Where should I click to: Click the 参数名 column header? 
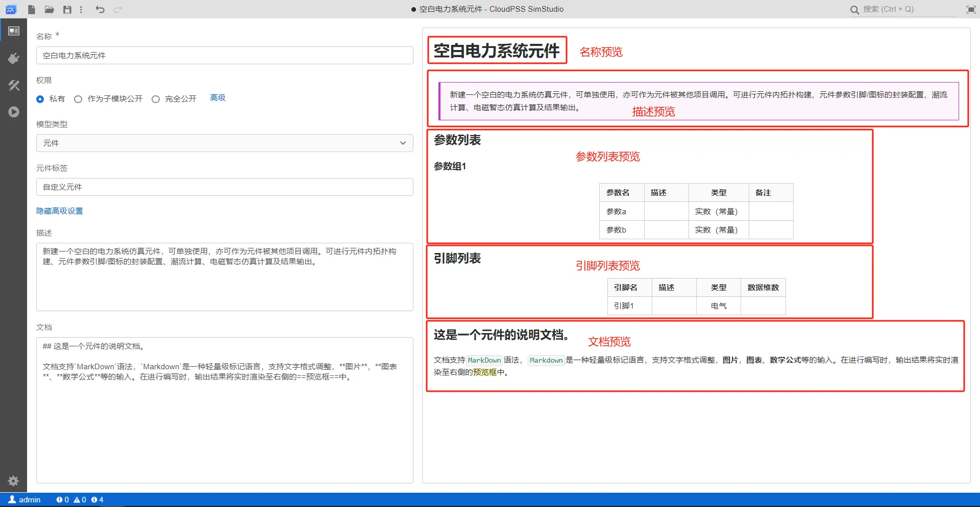point(622,192)
